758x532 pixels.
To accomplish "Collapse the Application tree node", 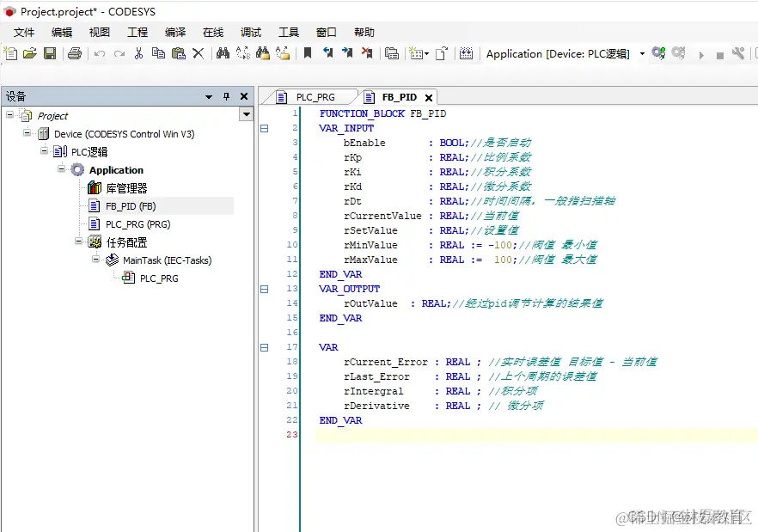I will click(x=61, y=168).
